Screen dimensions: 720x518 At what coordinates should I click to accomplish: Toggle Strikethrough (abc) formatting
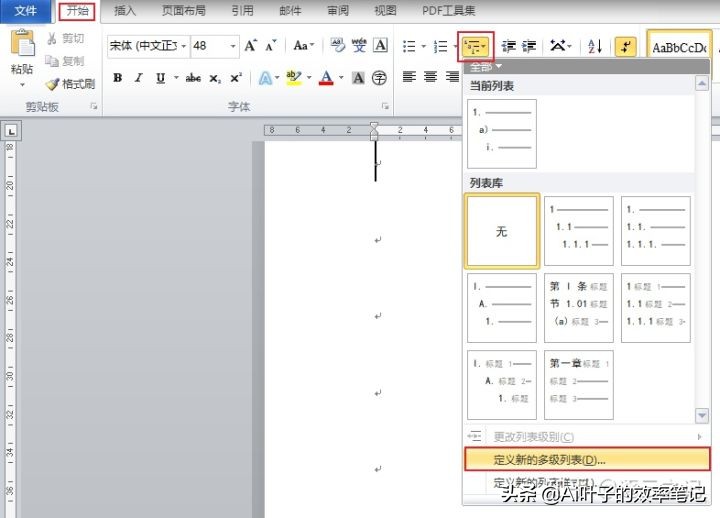pyautogui.click(x=193, y=78)
